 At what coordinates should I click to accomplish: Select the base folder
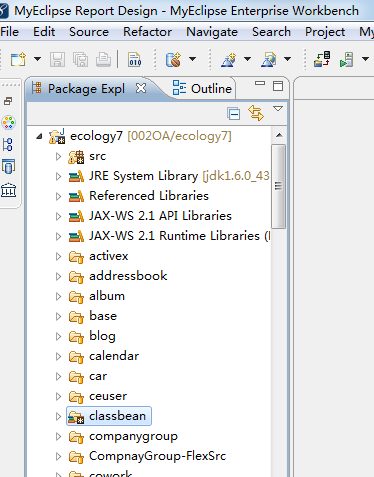coord(103,316)
